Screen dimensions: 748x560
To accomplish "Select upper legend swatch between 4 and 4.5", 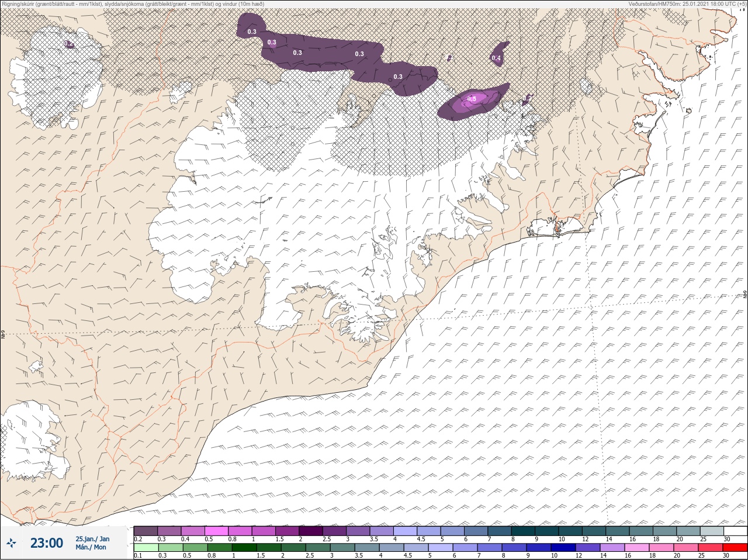I will tap(406, 531).
